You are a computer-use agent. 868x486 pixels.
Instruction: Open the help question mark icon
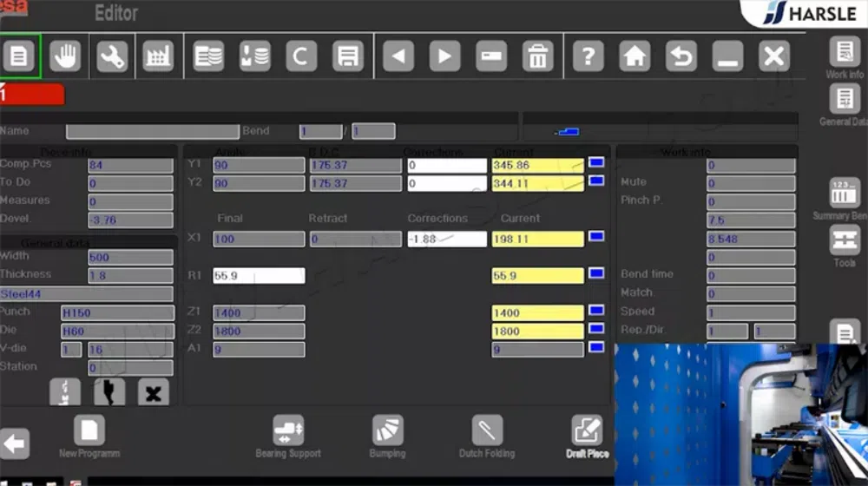588,56
